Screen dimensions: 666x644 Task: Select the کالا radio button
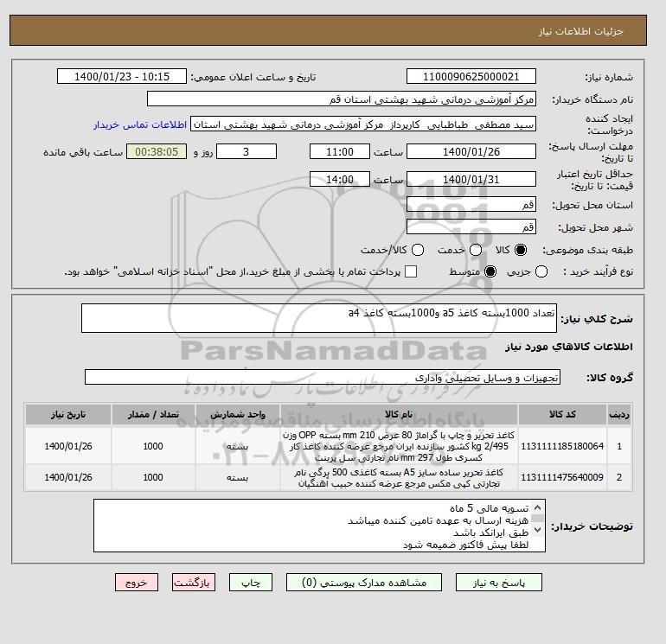coord(521,250)
